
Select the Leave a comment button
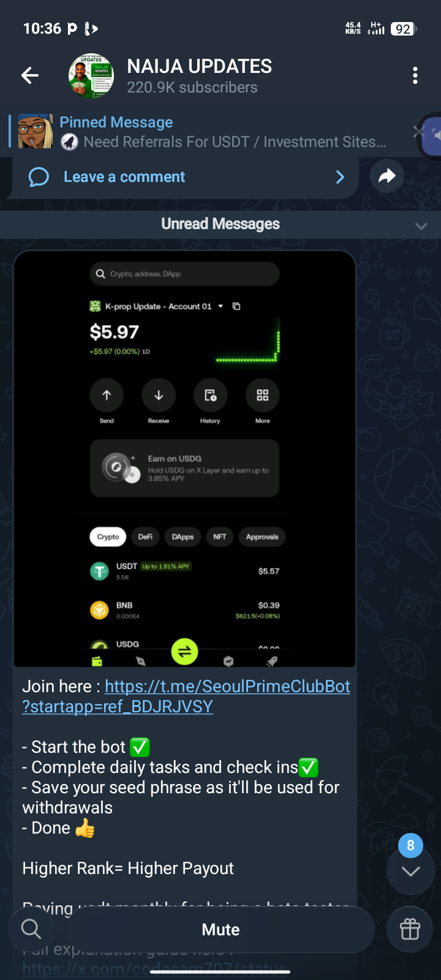[185, 177]
